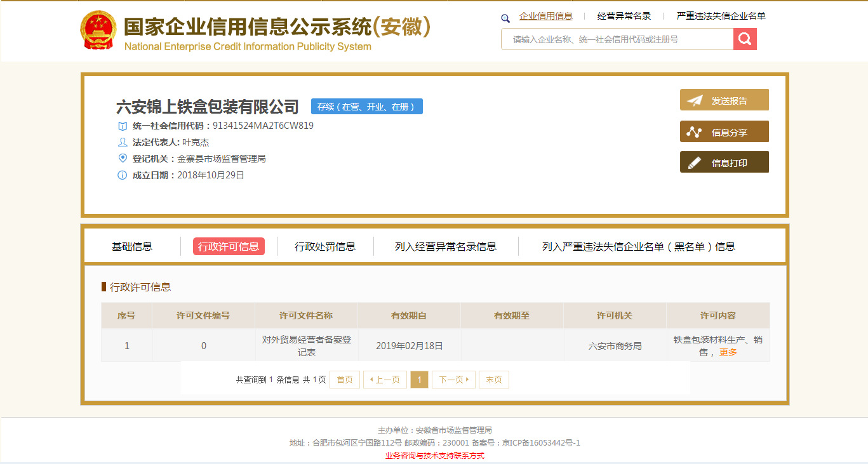Open the 经营异常名录 link
The image size is (868, 464).
pos(624,17)
